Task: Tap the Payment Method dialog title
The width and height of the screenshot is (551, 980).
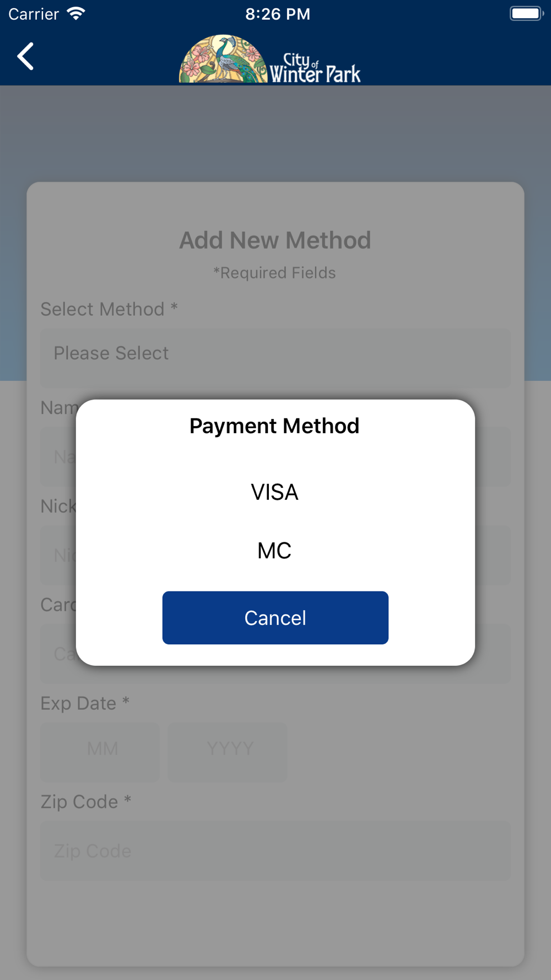Action: pos(274,426)
